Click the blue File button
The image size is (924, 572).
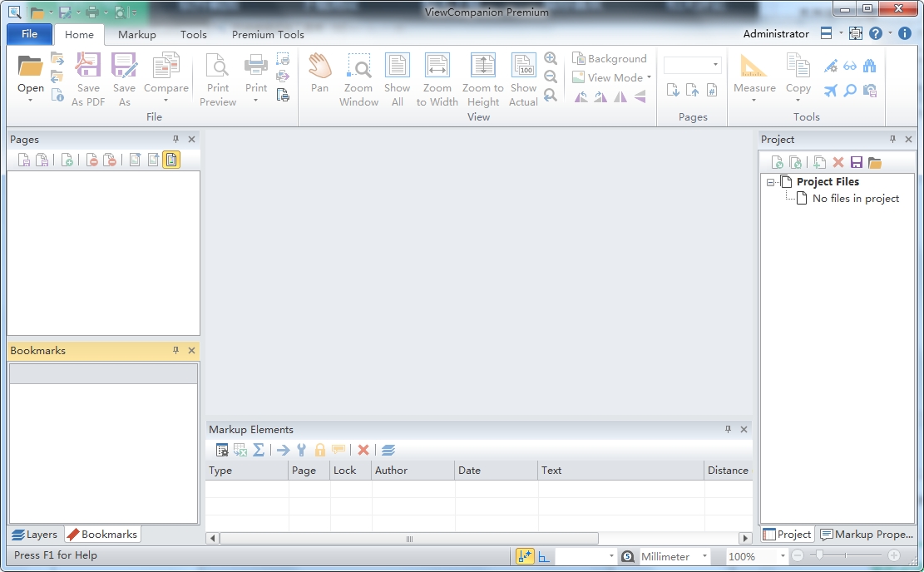(x=30, y=34)
